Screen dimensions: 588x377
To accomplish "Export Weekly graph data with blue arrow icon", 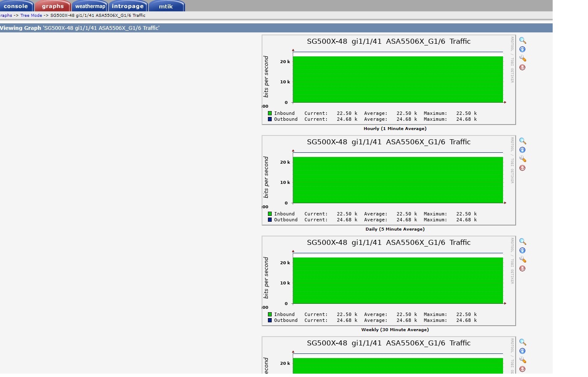I will [522, 250].
